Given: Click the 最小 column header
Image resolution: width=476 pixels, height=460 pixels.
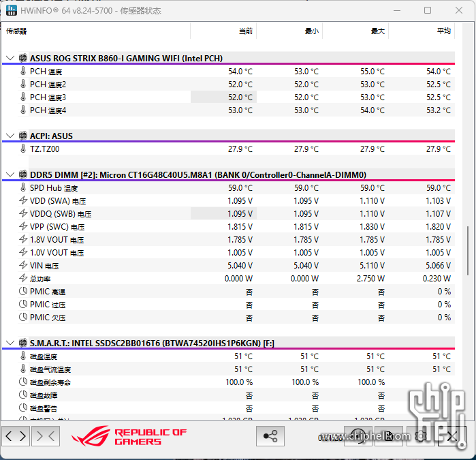Looking at the screenshot, I should pyautogui.click(x=289, y=31).
